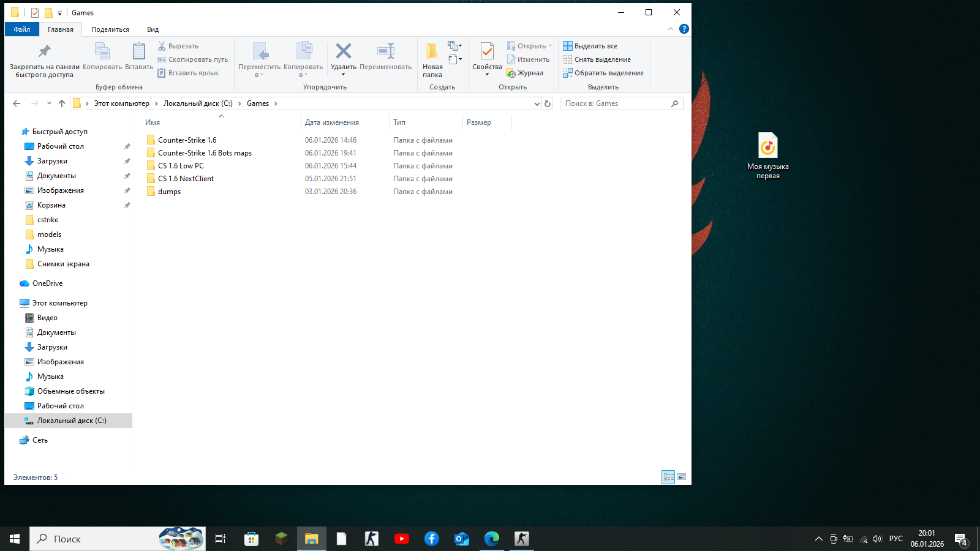Click the Rename (Переименовать) ribbon icon

[x=385, y=52]
